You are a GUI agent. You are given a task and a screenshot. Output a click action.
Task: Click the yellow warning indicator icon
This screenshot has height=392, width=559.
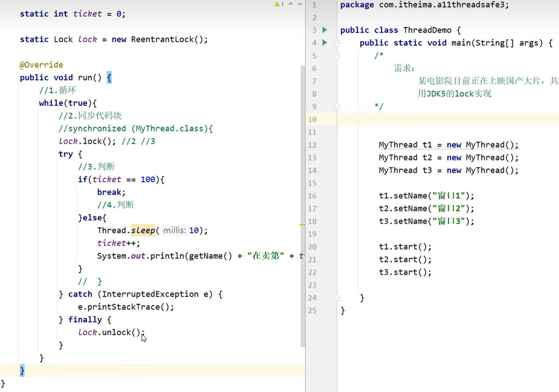(x=277, y=4)
